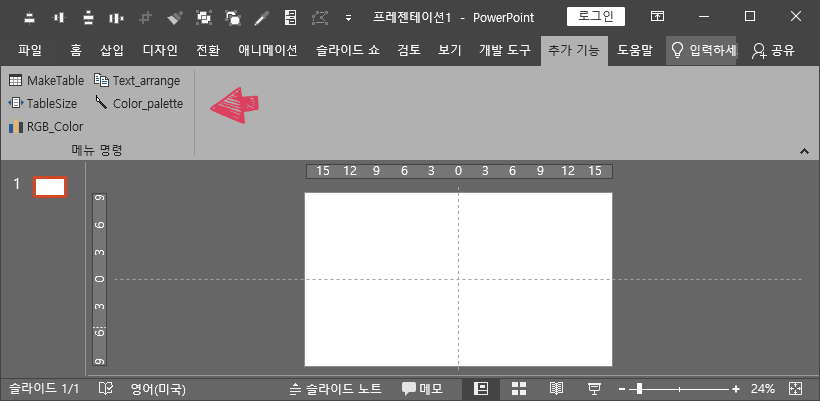Select the Format Painter brush icon
The image size is (820, 401).
click(174, 17)
